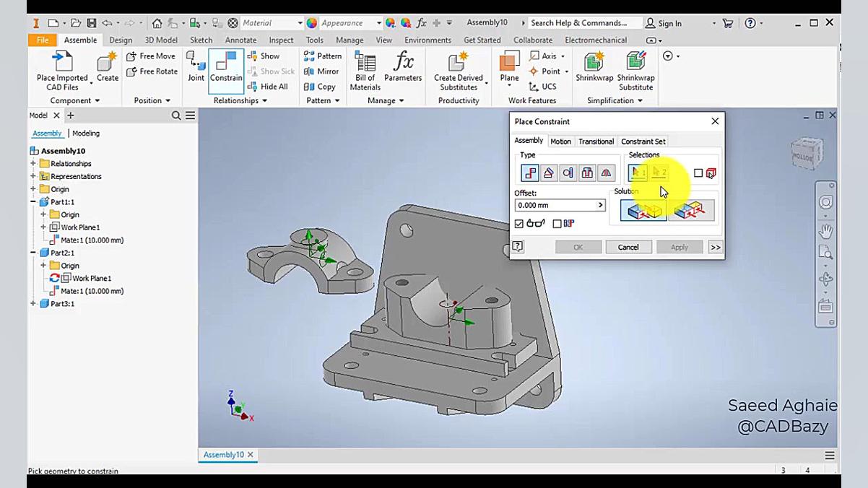Viewport: 868px width, 488px height.
Task: Click the Assembly10 document tab
Action: point(223,455)
